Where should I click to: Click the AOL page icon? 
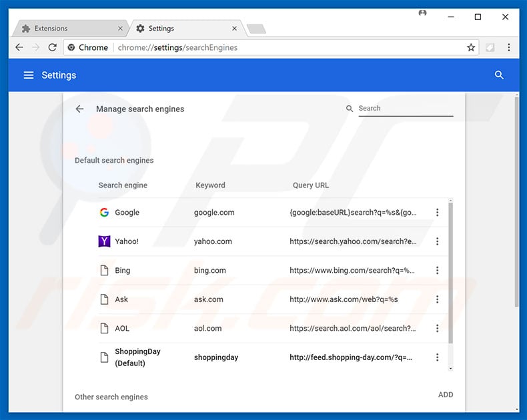click(104, 328)
